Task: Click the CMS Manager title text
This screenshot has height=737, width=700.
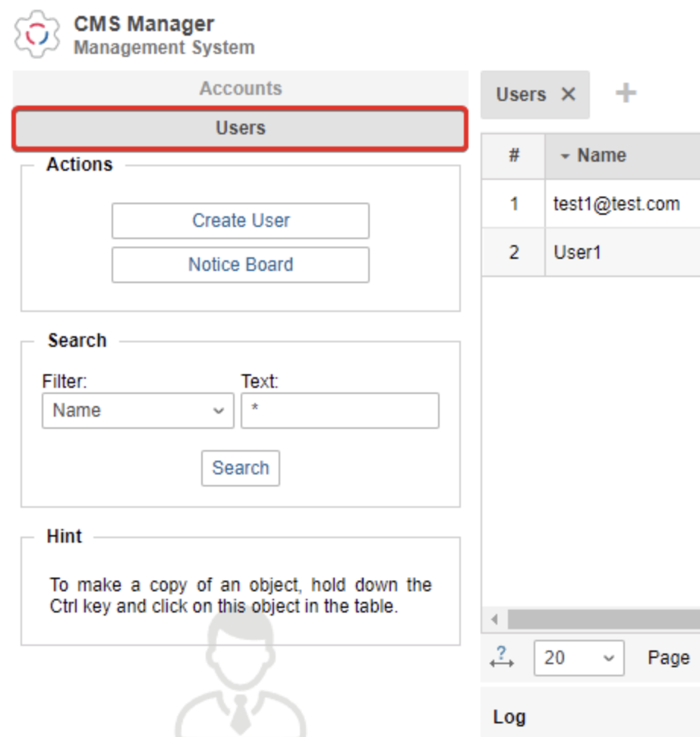Action: click(143, 24)
